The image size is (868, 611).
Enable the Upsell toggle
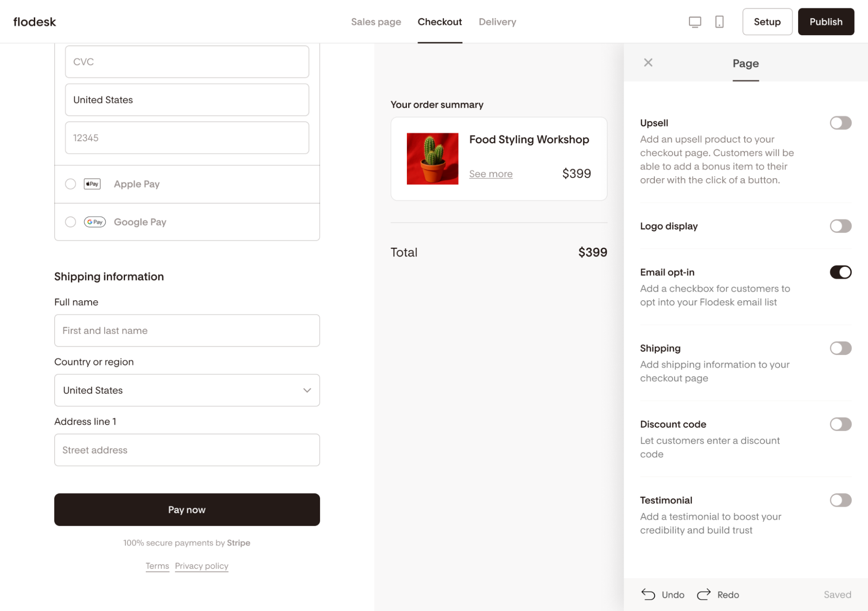[x=840, y=123]
